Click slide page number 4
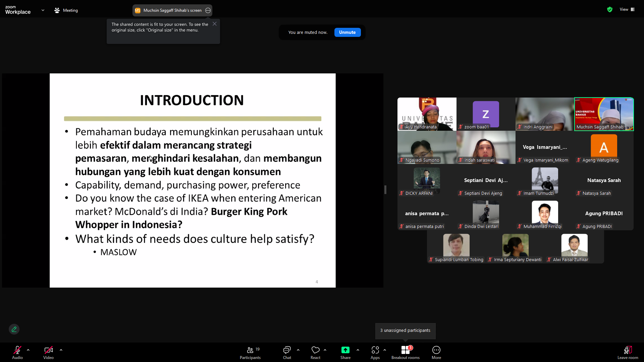The image size is (644, 362). point(317,282)
